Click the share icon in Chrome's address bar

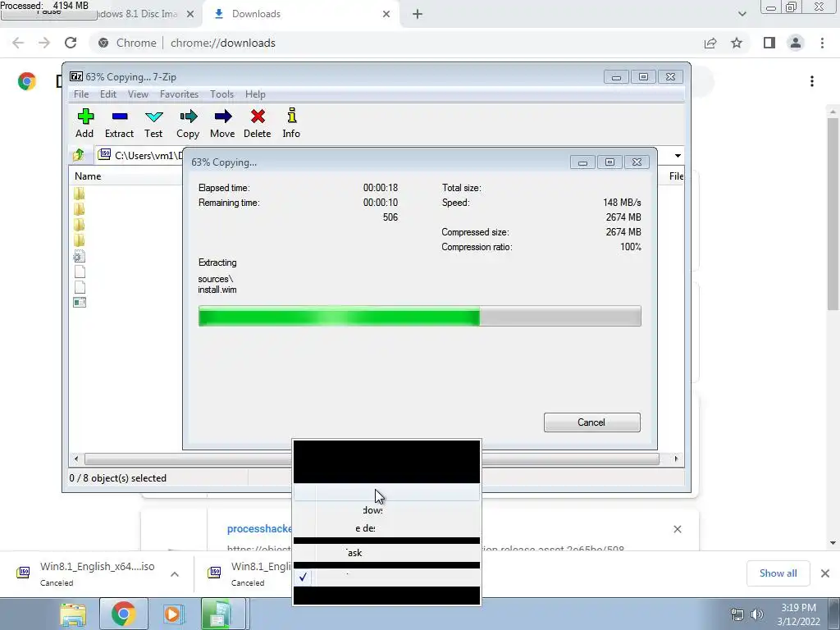point(710,43)
